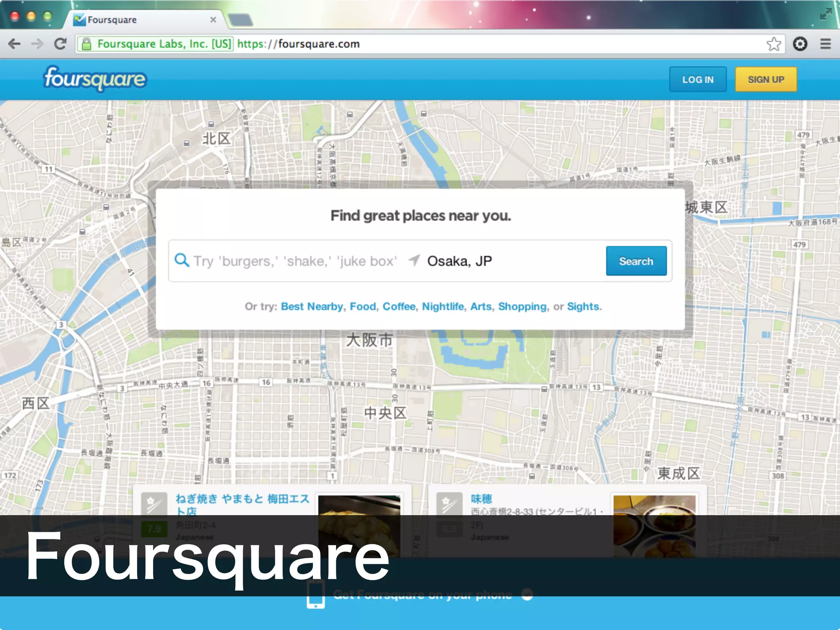Open the Best Nearby link
The image size is (840, 630).
312,306
